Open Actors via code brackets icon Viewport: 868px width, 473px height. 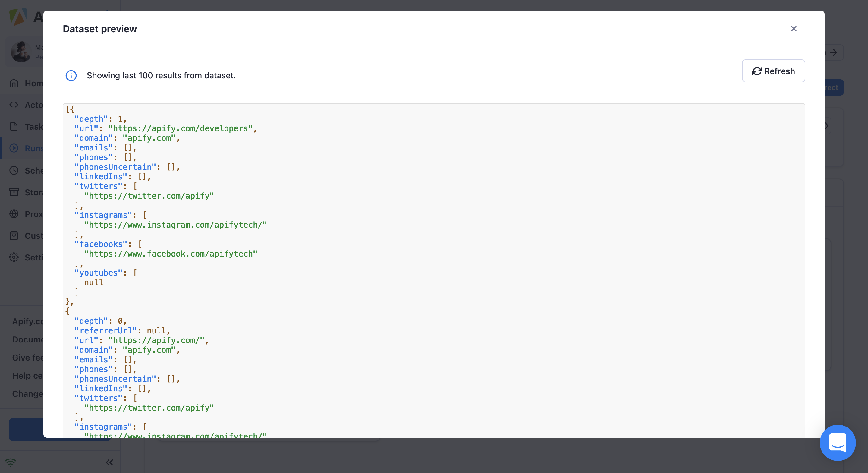point(14,105)
